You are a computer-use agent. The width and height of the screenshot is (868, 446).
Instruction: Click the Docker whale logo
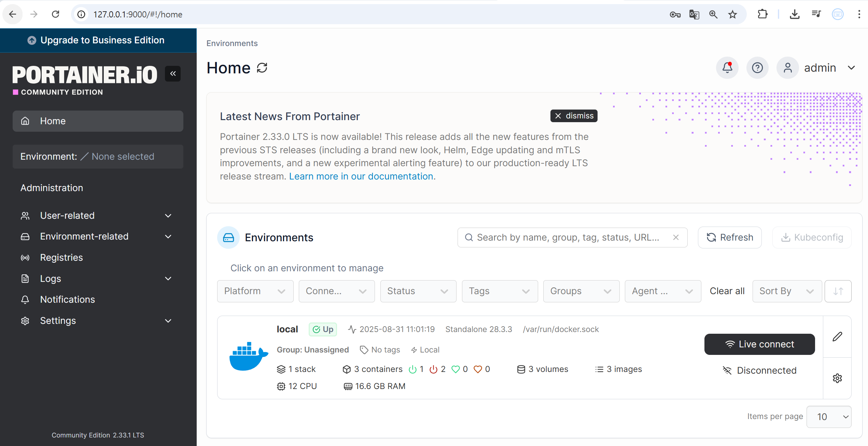248,356
